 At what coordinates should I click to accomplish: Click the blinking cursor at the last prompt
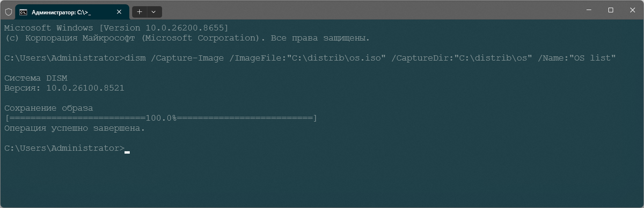point(127,152)
